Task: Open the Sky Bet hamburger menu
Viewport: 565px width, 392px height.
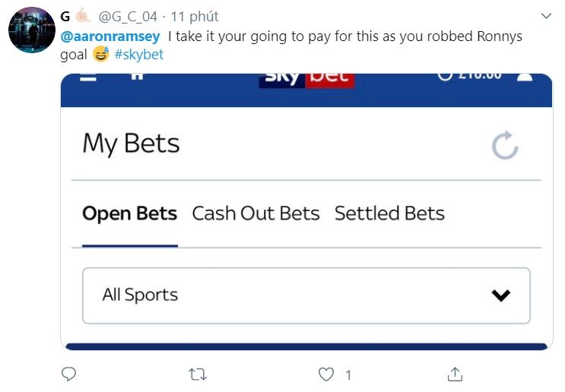Action: (88, 77)
